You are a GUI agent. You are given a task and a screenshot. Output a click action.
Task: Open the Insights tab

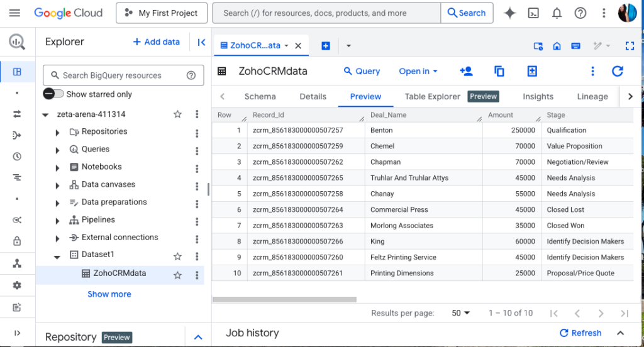[x=538, y=97]
